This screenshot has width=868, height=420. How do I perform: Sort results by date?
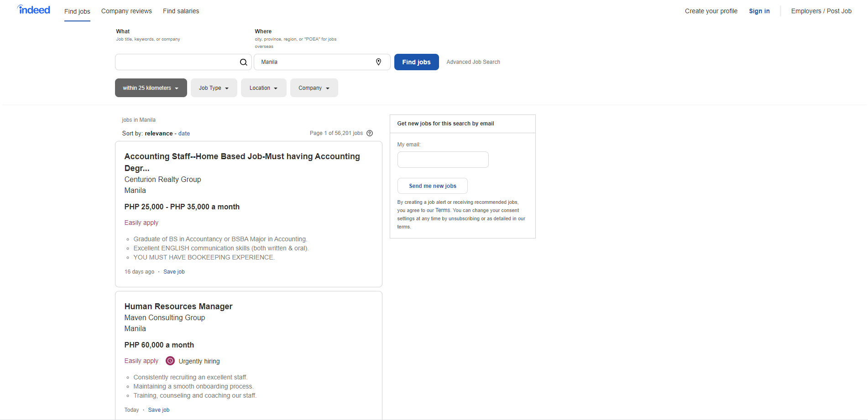pyautogui.click(x=184, y=134)
